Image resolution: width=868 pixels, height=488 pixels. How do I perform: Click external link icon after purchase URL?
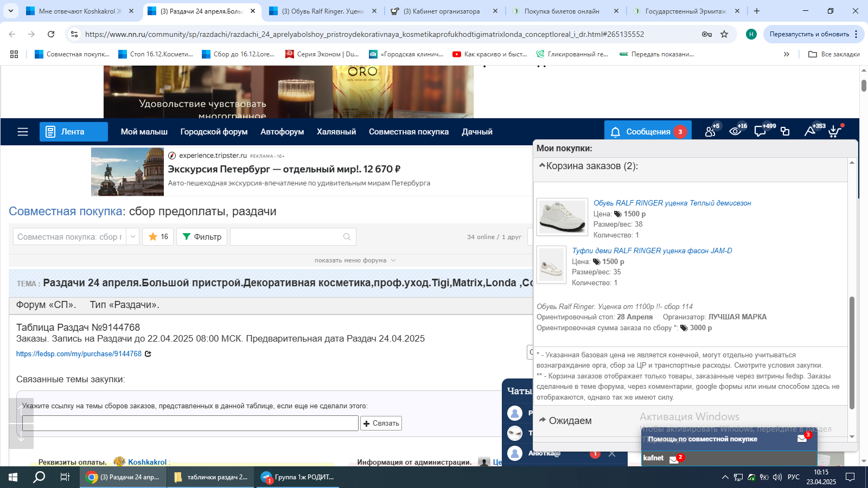pyautogui.click(x=148, y=354)
